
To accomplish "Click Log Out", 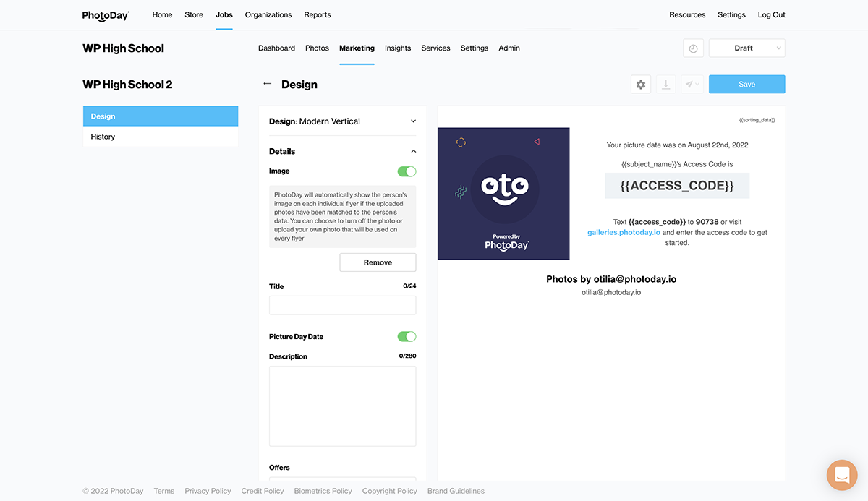I will tap(772, 14).
